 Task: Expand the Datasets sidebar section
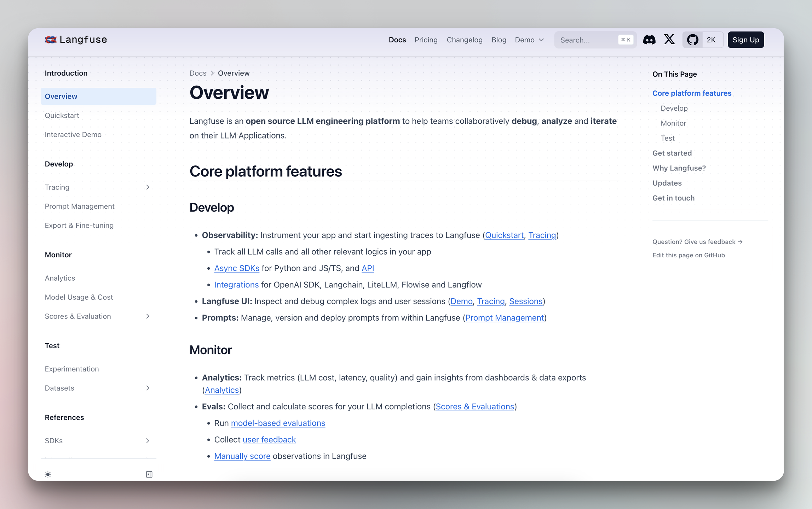click(x=148, y=388)
